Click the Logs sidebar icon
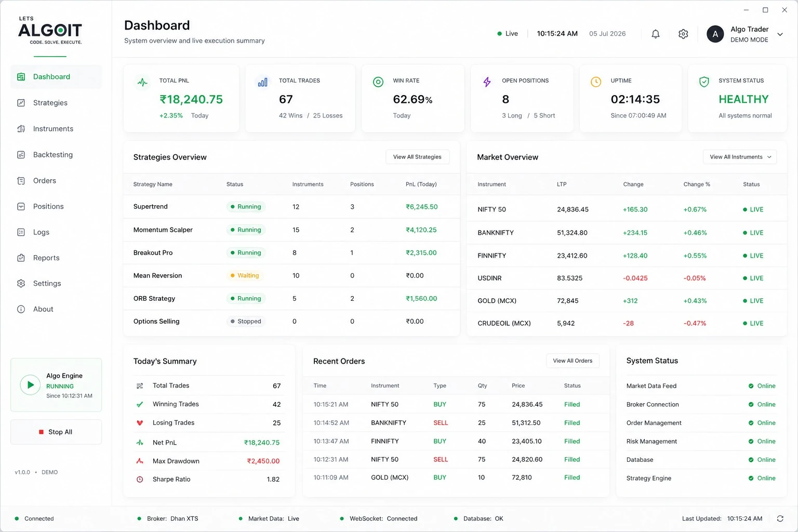 (21, 232)
